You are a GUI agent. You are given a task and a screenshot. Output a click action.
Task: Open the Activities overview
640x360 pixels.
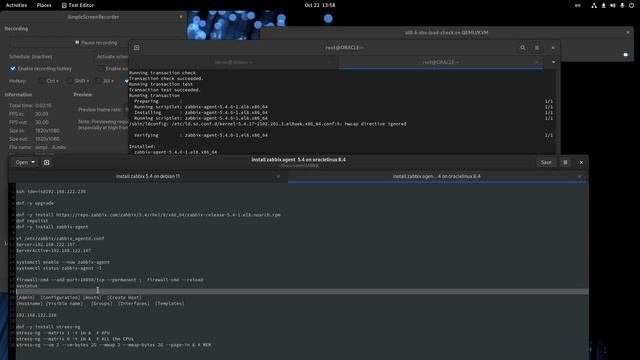pyautogui.click(x=16, y=5)
